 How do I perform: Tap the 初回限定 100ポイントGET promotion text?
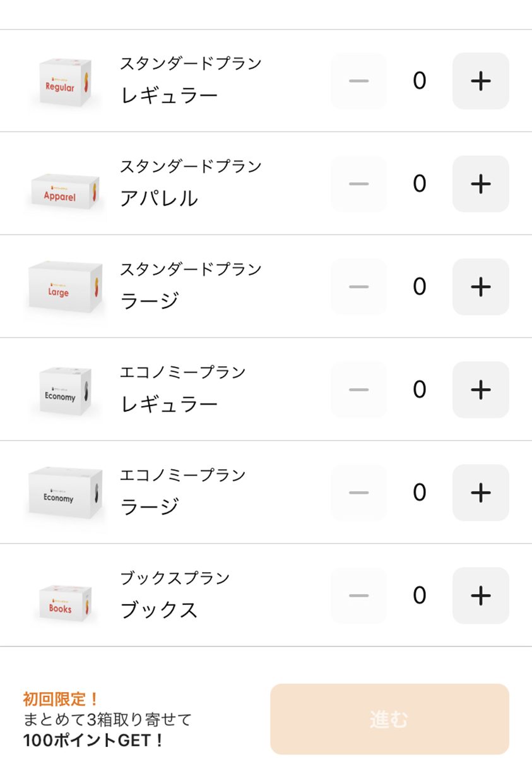[x=107, y=719]
